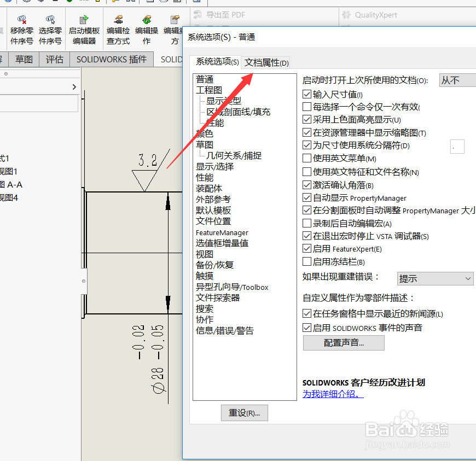
Task: Toggle 在任务窗格中显示最近的新闻源 checkbox
Action: click(x=307, y=313)
